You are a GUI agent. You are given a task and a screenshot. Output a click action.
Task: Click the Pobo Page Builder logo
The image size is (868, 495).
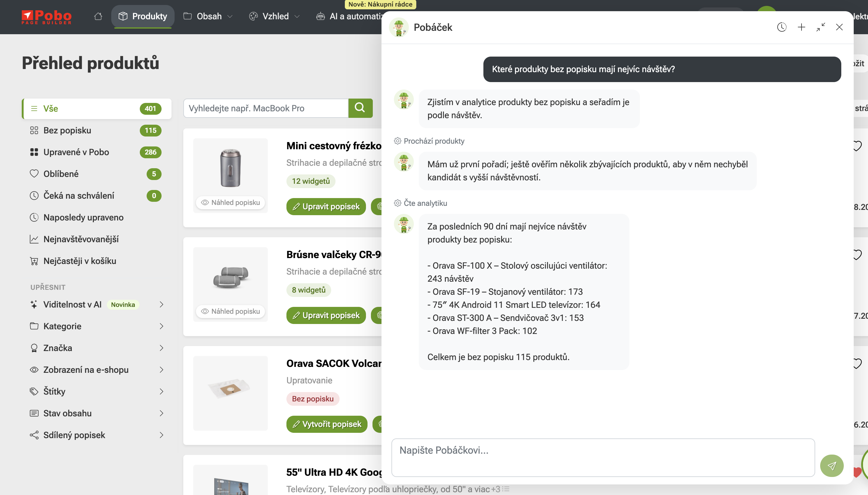tap(47, 17)
